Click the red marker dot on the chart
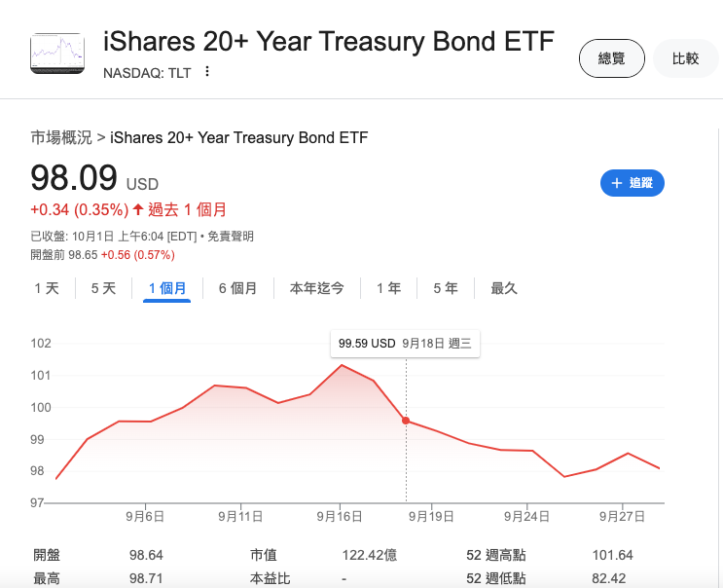 tap(406, 421)
